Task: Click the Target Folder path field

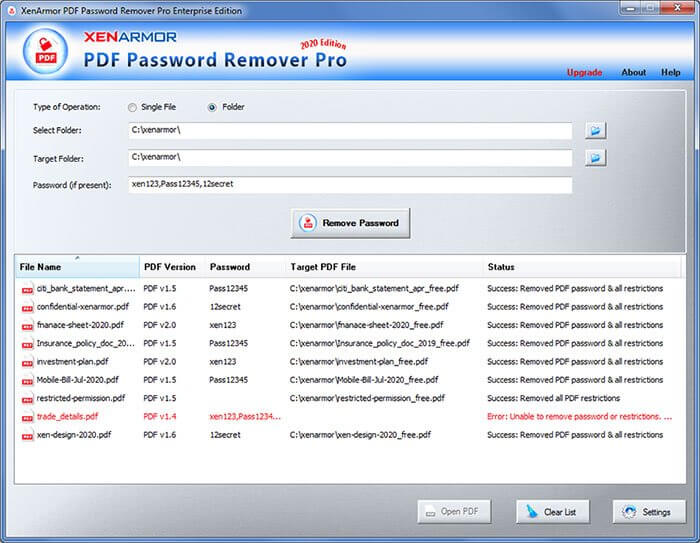Action: click(350, 158)
